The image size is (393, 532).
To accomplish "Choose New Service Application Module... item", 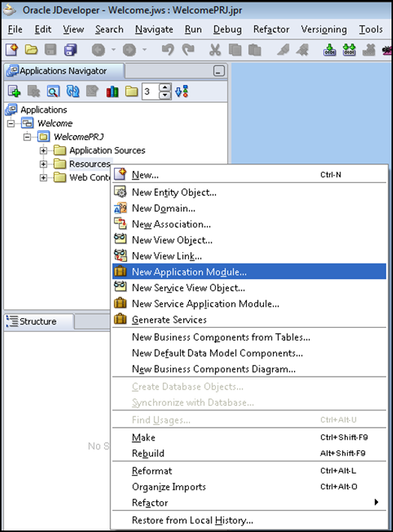I will click(249, 304).
